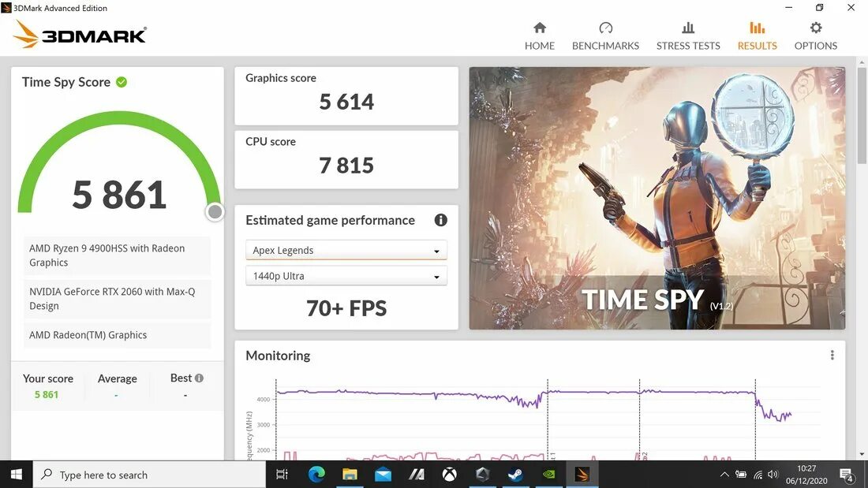Viewport: 868px width, 488px height.
Task: Click NVIDIA GeForce RTX 2060 Max-Q entry
Action: pos(117,299)
